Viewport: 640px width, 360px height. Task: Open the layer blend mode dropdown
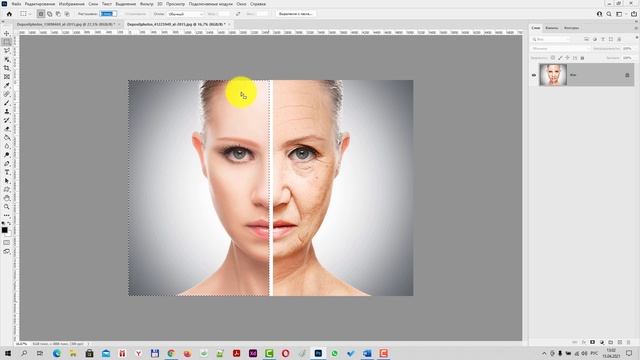click(560, 49)
